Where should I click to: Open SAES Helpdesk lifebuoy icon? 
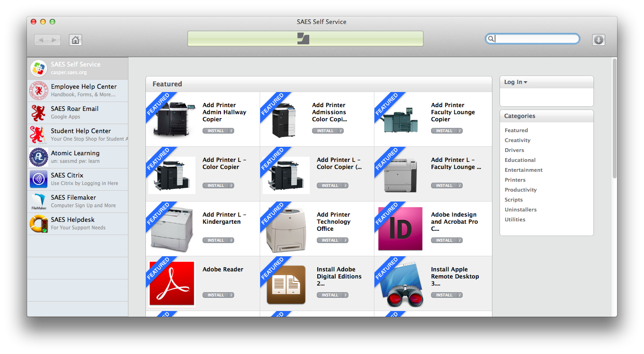[39, 224]
